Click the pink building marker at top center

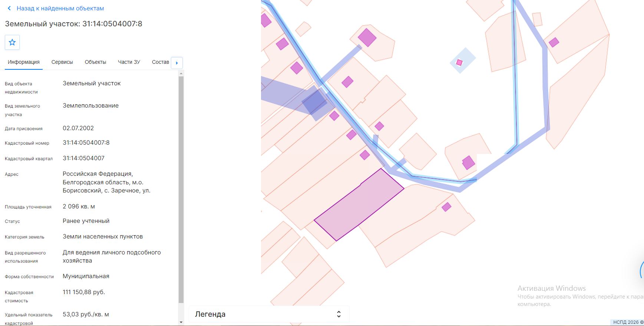[367, 37]
